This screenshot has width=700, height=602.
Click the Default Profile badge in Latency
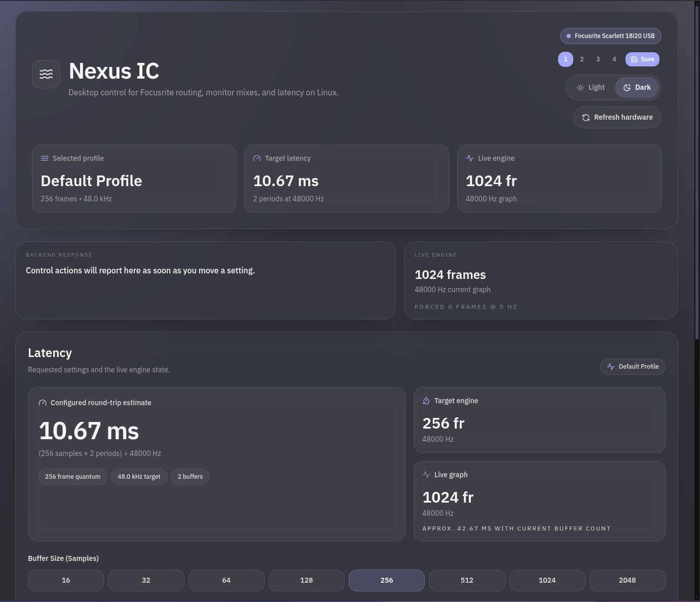click(x=633, y=367)
